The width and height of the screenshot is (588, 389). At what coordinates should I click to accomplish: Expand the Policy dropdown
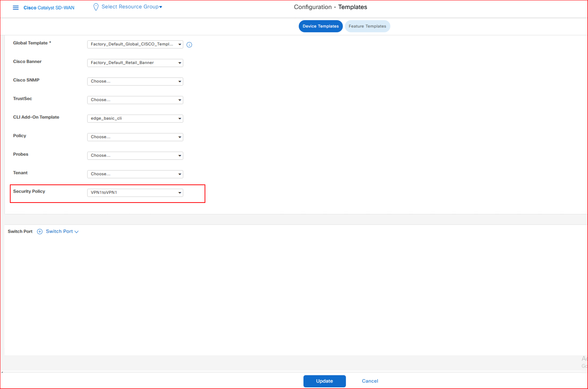tap(135, 137)
